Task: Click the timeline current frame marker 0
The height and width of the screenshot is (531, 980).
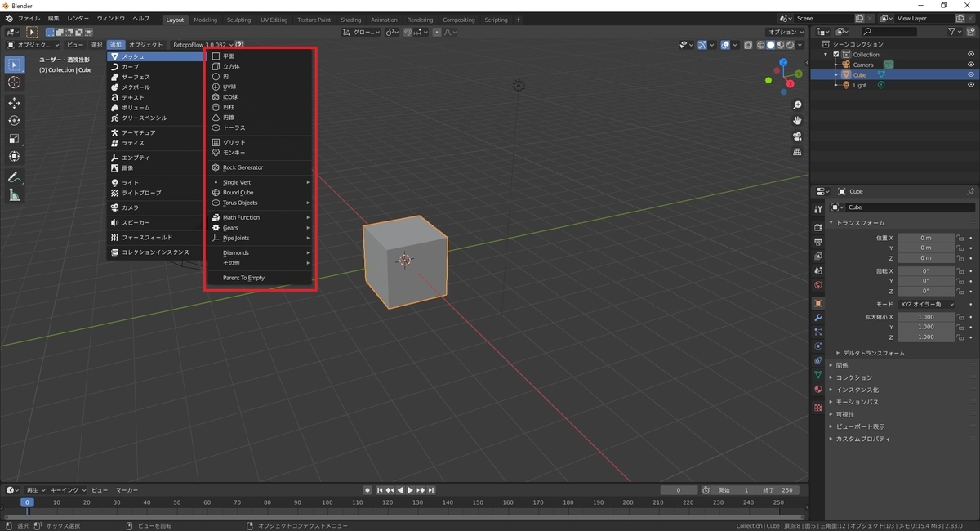Action: [x=27, y=502]
